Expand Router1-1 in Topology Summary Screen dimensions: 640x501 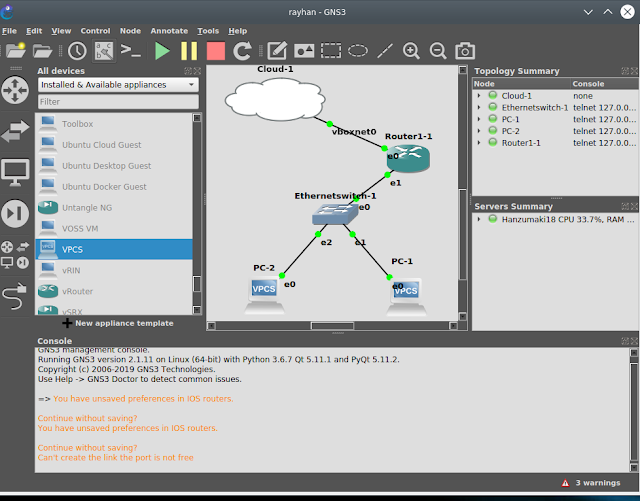pos(479,143)
